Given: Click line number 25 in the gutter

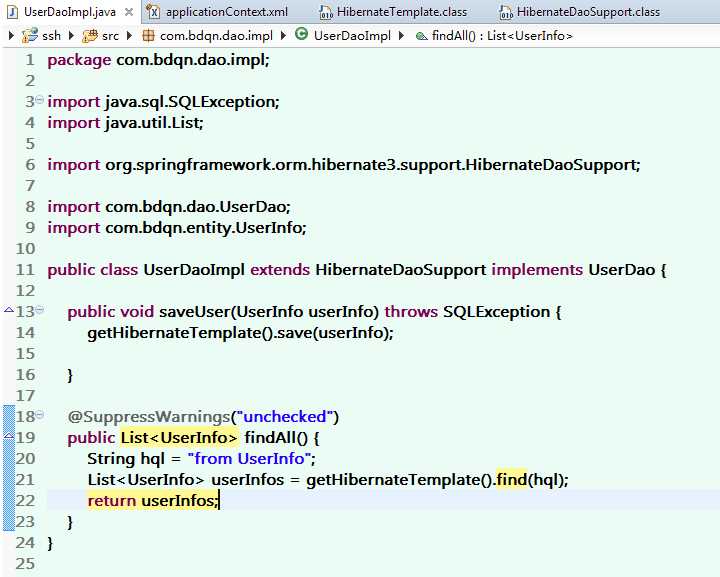Looking at the screenshot, I should 25,564.
